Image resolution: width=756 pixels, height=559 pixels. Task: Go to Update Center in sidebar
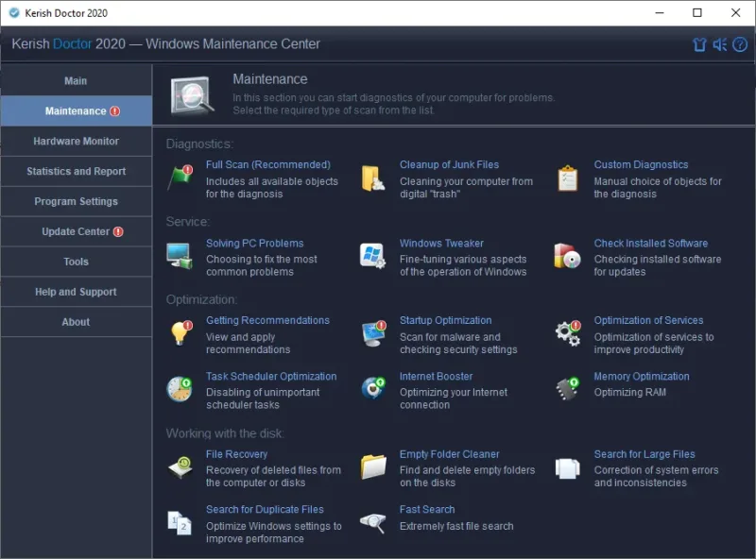(77, 231)
